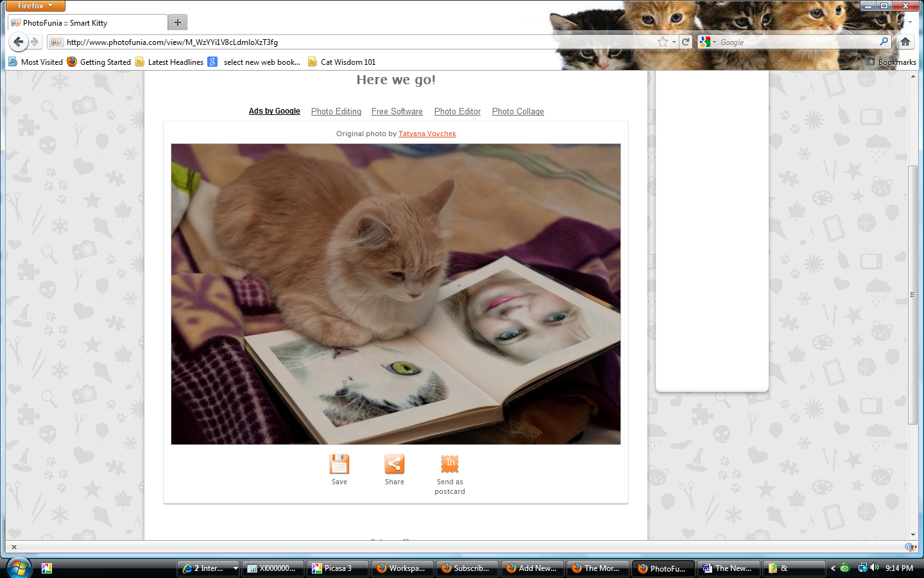Open the Firefox application menu

click(x=35, y=6)
